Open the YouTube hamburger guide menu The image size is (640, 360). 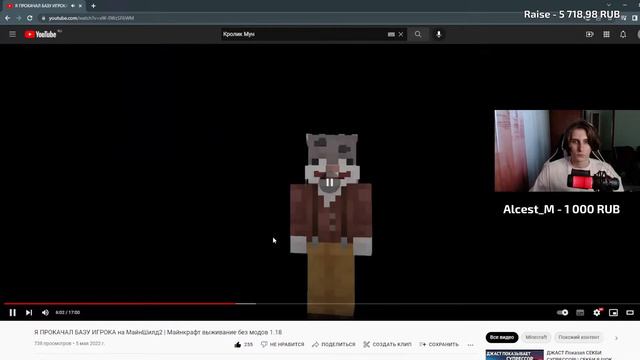[x=13, y=34]
